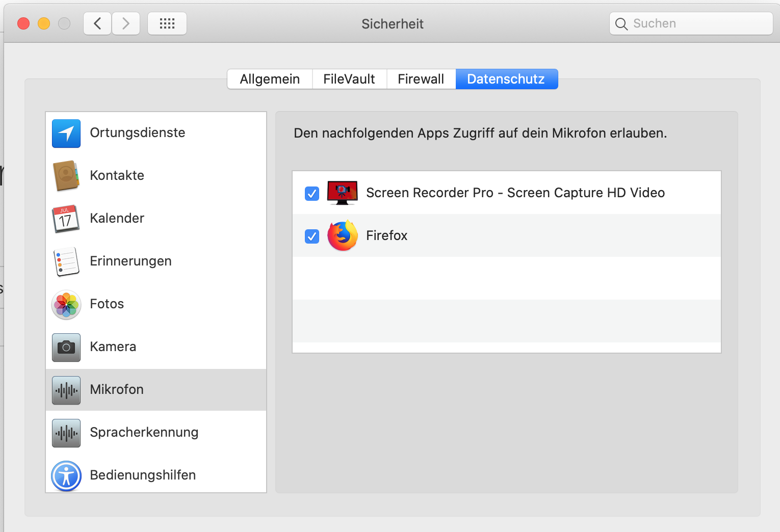This screenshot has height=532, width=780.
Task: Show all preferences grid button
Action: (167, 23)
